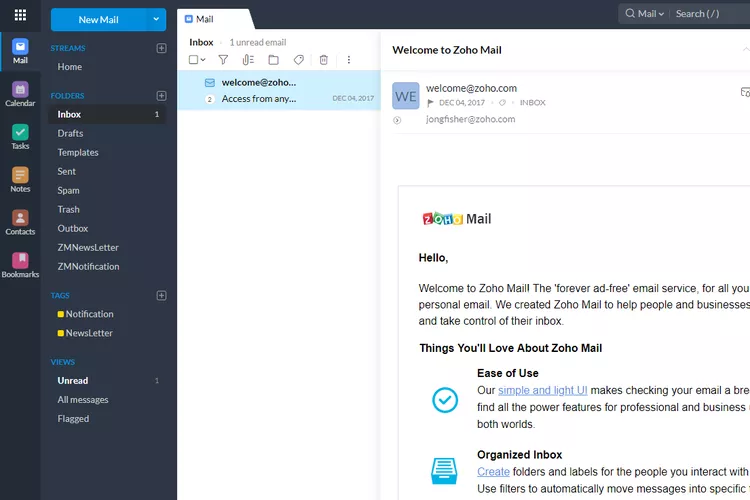Image resolution: width=750 pixels, height=500 pixels.
Task: Click the filter funnel icon
Action: coord(224,60)
